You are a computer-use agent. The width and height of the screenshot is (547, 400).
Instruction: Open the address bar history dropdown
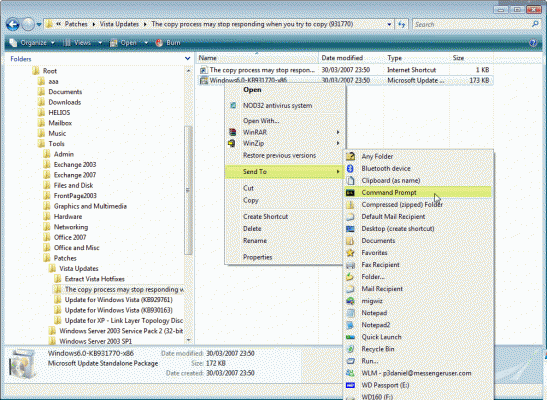pyautogui.click(x=389, y=24)
